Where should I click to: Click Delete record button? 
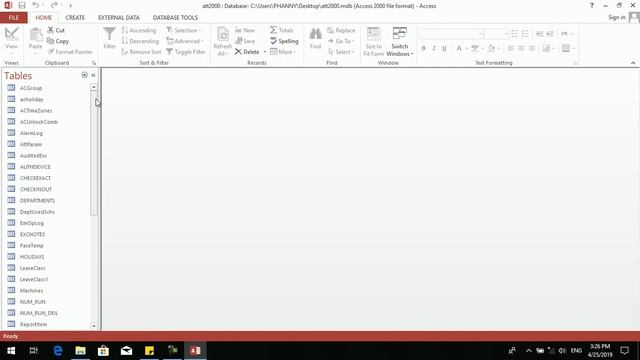(x=247, y=52)
